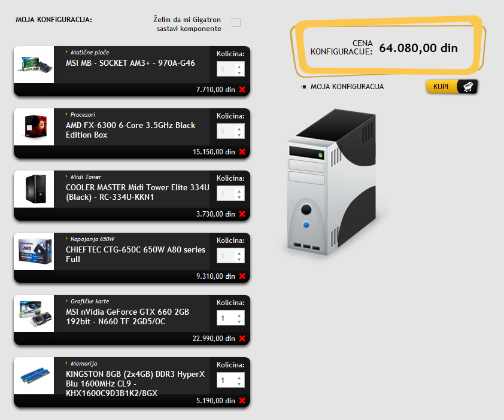Decrease quantity arrow for GTX 660 card
Viewport: 504px width, 420px height.
239,322
